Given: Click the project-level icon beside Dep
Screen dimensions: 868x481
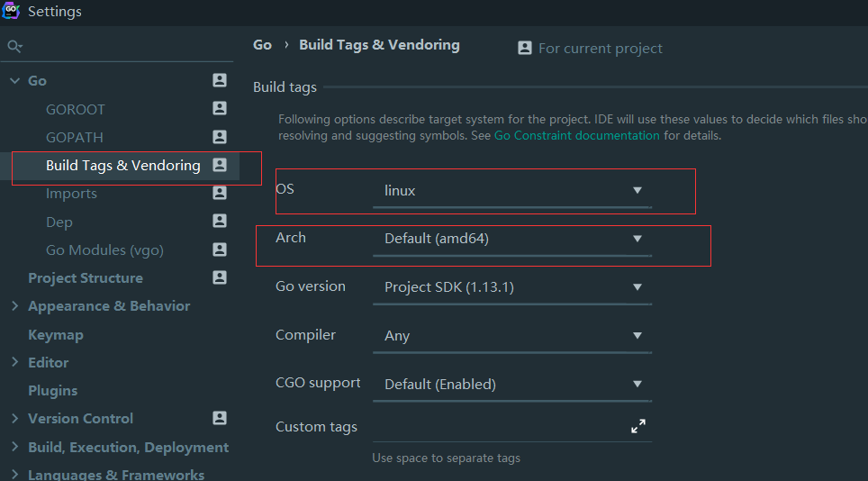Looking at the screenshot, I should (220, 221).
